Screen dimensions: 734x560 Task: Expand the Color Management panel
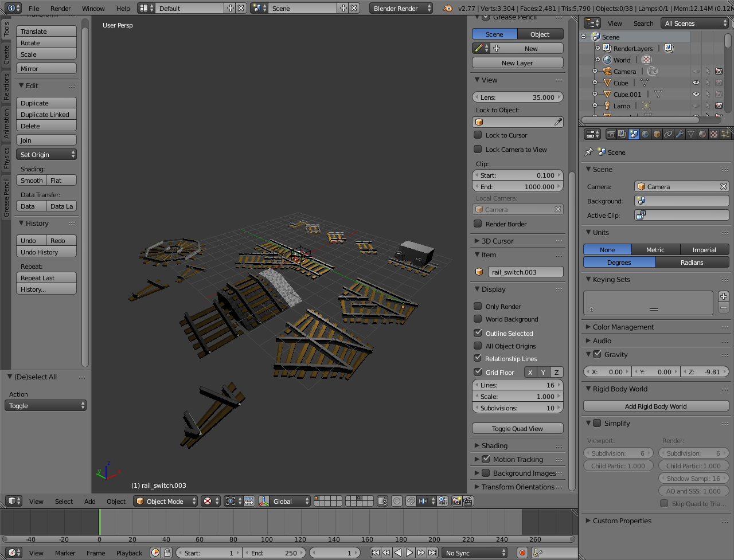[623, 327]
